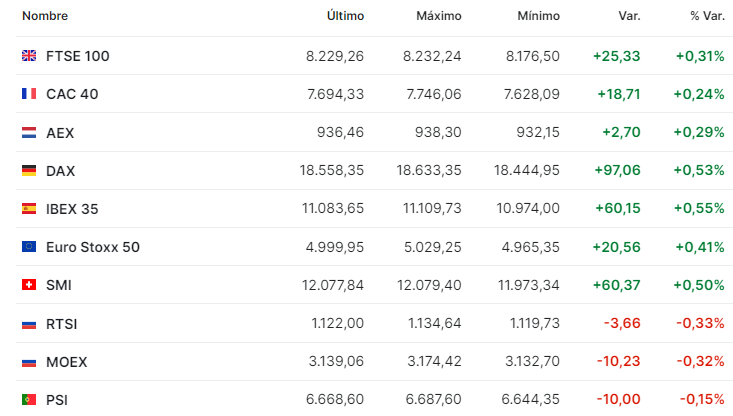Viewport: 733px width, 416px height.
Task: Click the EU flag icon next to Euro Stoxx 50
Action: [x=29, y=246]
